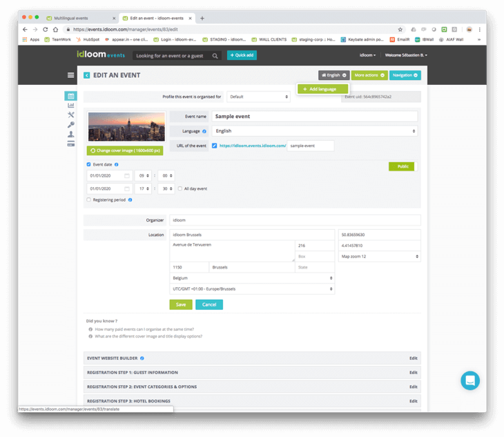Click into the Event name field
Image resolution: width=504 pixels, height=437 pixels.
tap(314, 117)
